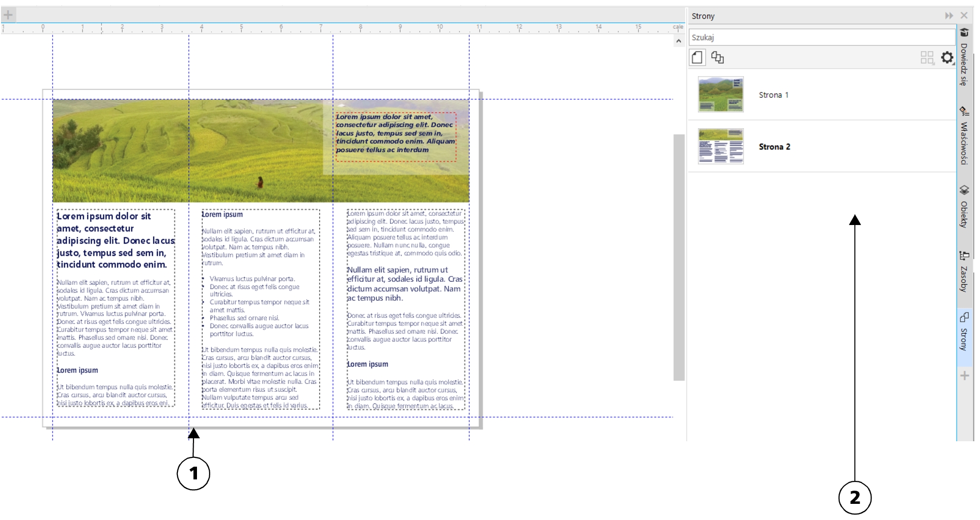
Task: Click the canvas vertical scrollbar thumb
Action: pos(678,257)
